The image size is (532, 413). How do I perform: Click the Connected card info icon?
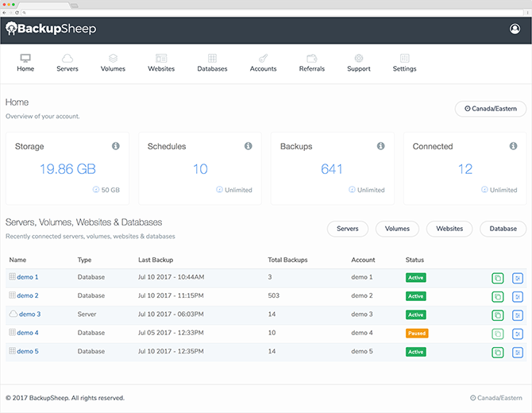(x=513, y=146)
